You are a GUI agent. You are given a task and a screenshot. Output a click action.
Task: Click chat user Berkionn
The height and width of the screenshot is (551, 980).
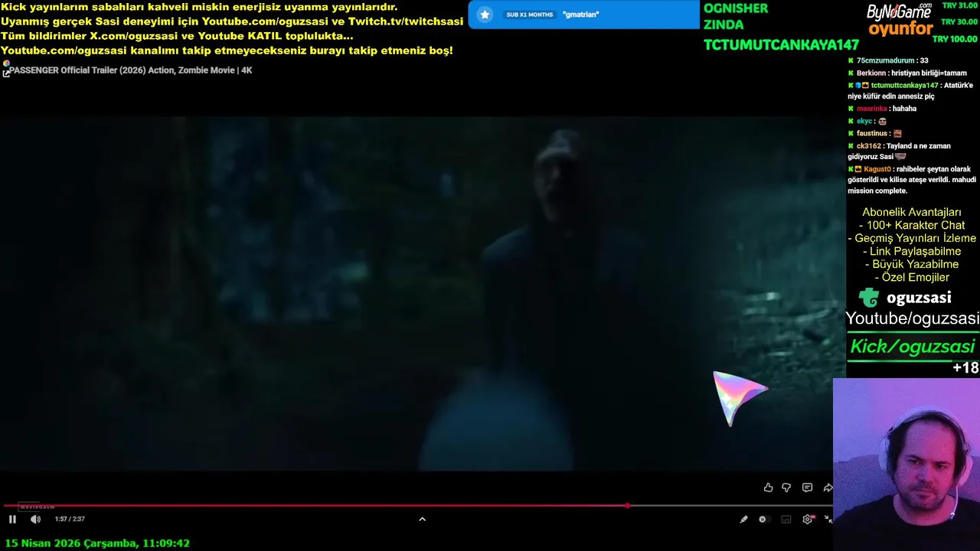tap(871, 73)
